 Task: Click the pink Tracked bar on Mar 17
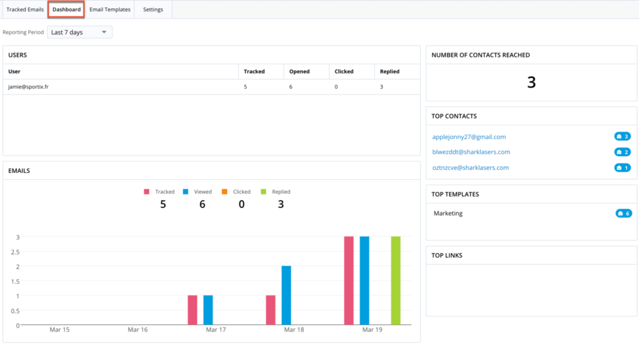[x=192, y=310]
